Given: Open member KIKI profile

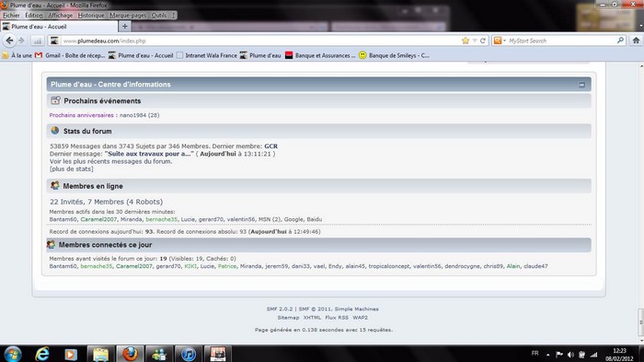Looking at the screenshot, I should click(x=190, y=266).
